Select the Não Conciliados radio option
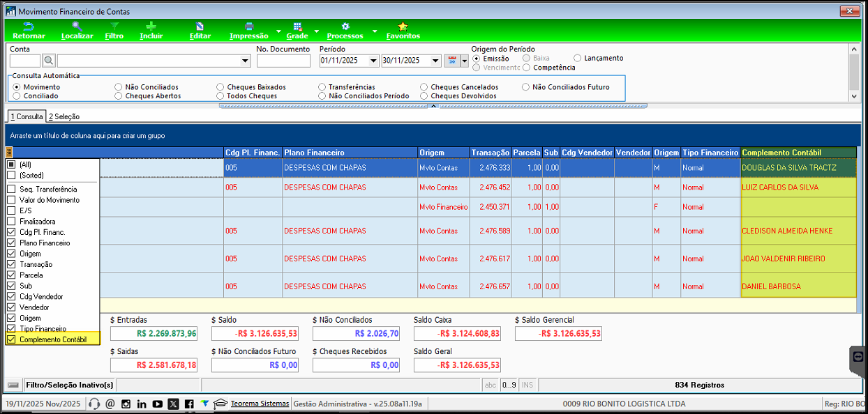 (119, 87)
